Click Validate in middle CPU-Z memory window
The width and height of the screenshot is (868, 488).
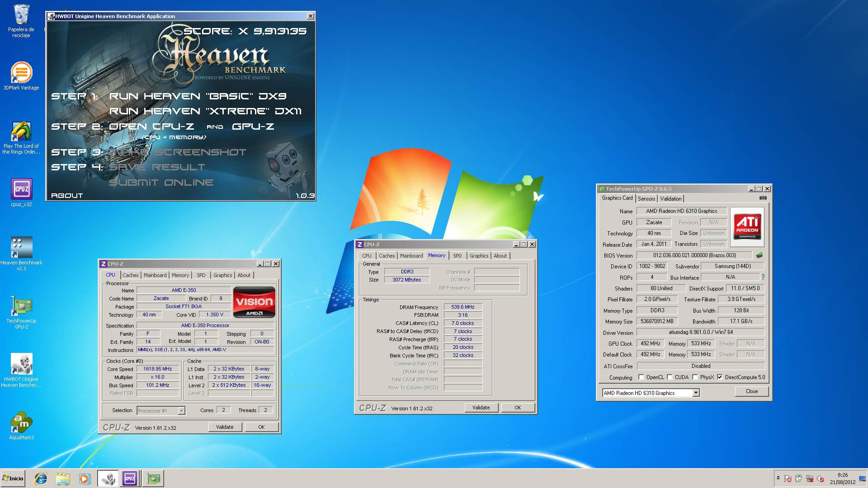click(481, 408)
